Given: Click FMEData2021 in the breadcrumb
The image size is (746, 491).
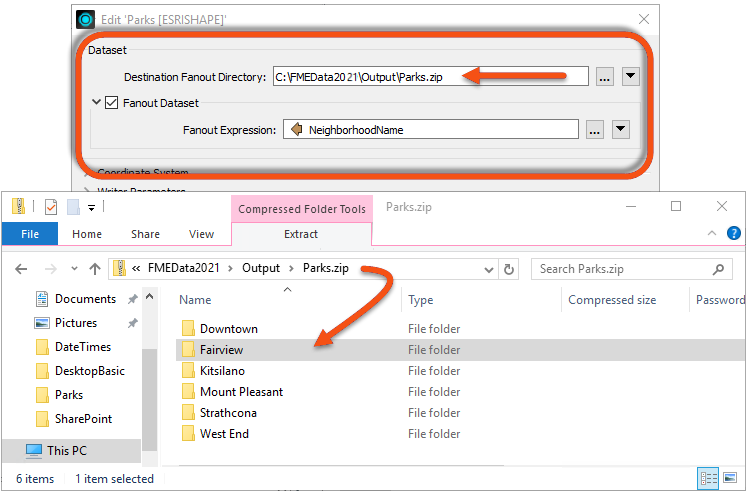Looking at the screenshot, I should (184, 268).
